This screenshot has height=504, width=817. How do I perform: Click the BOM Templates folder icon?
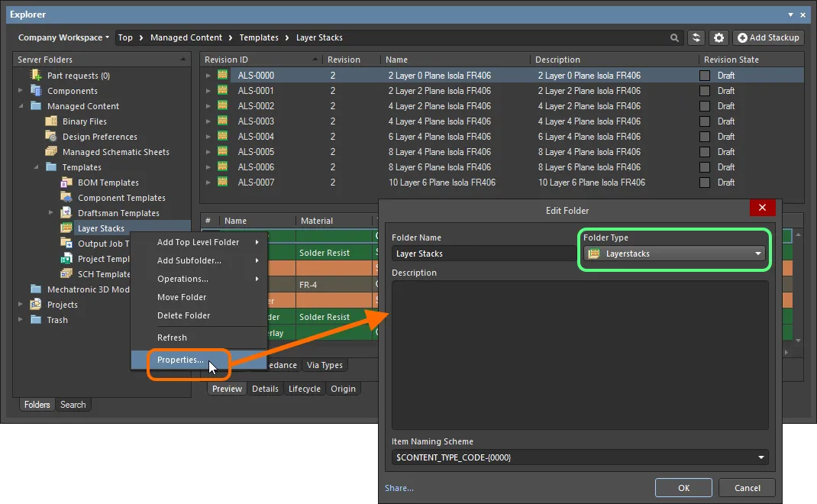[x=66, y=183]
